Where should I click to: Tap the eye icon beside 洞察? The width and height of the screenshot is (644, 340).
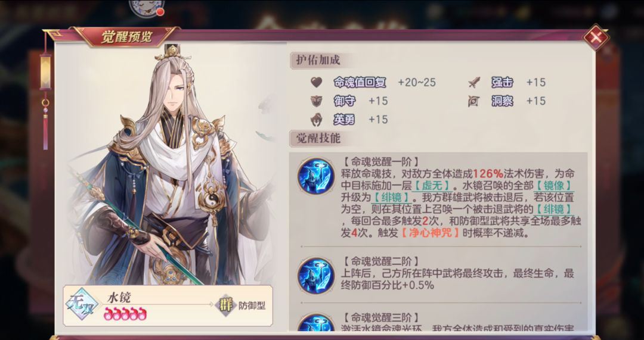[473, 101]
